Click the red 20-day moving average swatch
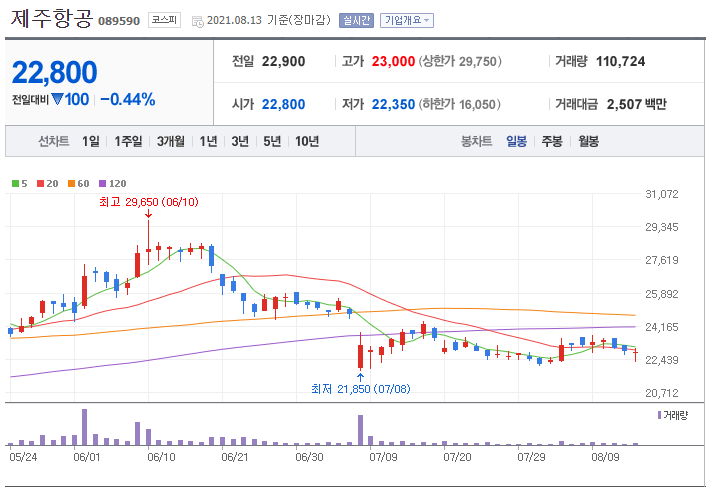The height and width of the screenshot is (487, 706). coord(41,184)
